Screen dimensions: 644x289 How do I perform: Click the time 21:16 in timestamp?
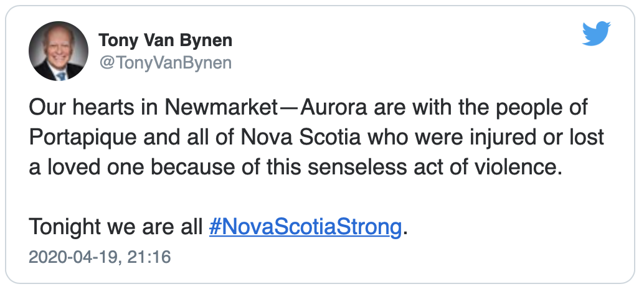pos(149,257)
